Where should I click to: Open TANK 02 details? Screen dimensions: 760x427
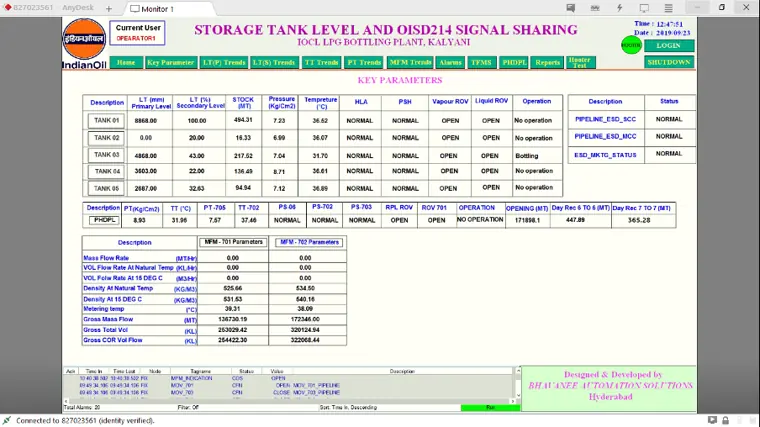tap(106, 138)
